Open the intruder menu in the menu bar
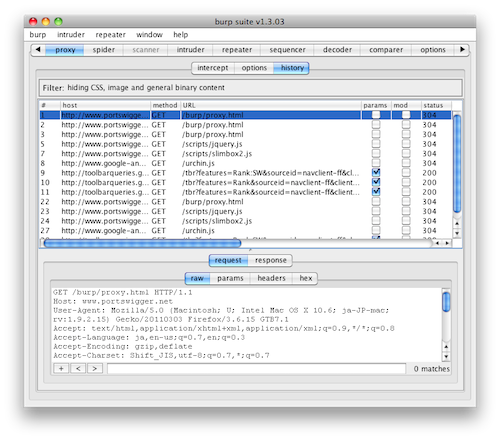Viewport: 500px width, 440px height. [x=71, y=35]
